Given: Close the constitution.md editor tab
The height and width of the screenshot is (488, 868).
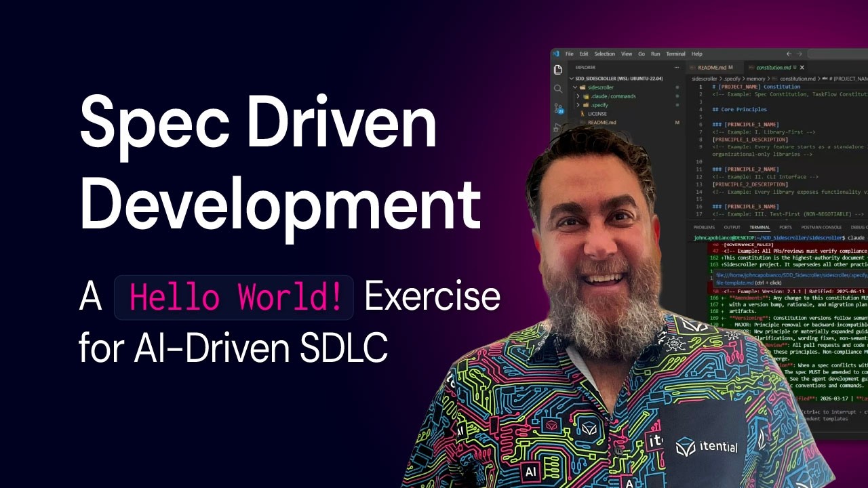Looking at the screenshot, I should pyautogui.click(x=802, y=68).
